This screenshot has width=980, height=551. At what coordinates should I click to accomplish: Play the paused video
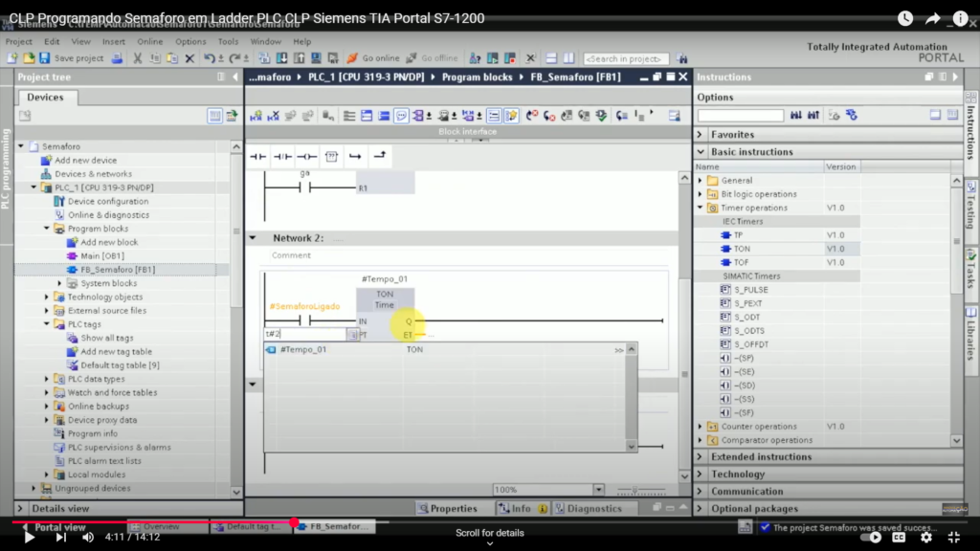pos(29,538)
